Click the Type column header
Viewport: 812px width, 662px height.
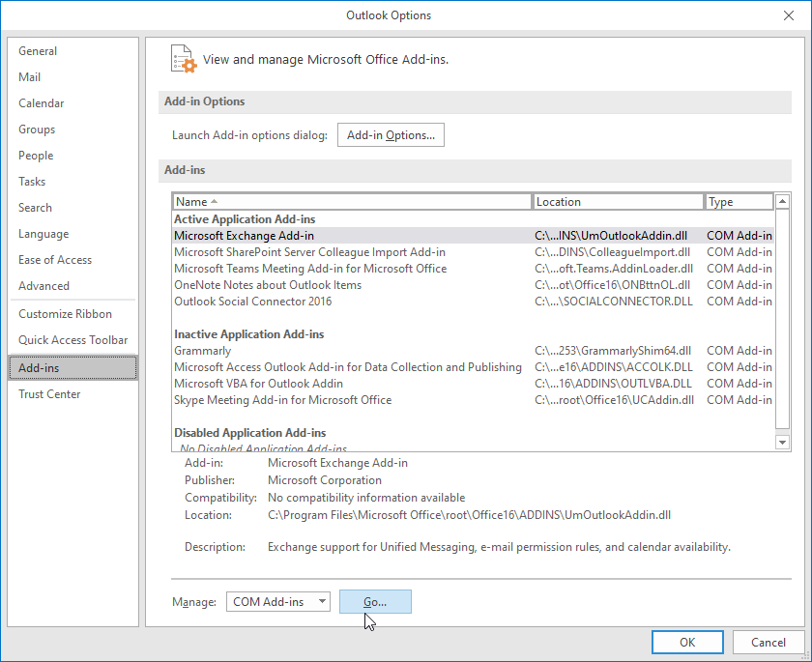739,201
